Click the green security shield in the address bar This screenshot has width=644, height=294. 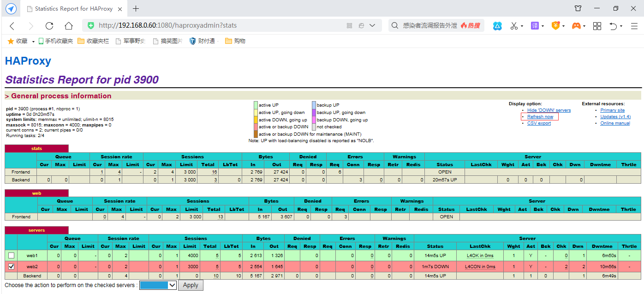click(x=91, y=26)
